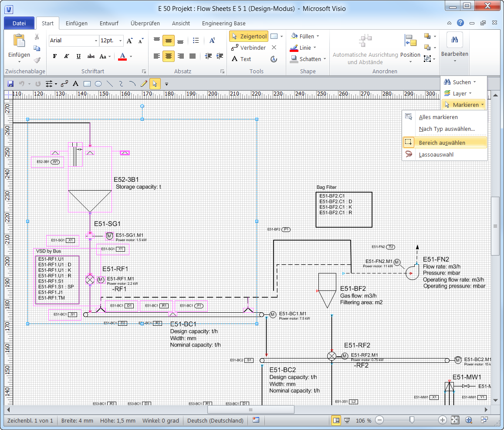Copy selection using the copy icon
Screen dimensions: 504x430
coord(37,48)
